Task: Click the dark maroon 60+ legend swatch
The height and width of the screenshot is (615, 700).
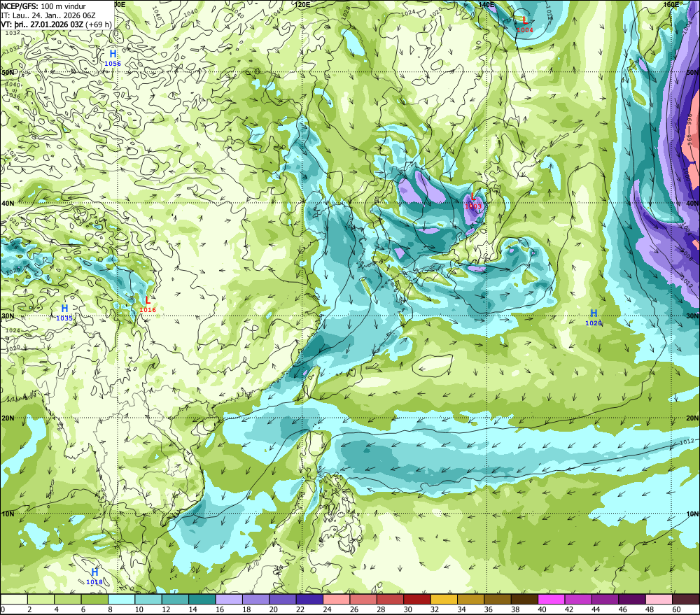Action: (x=686, y=599)
